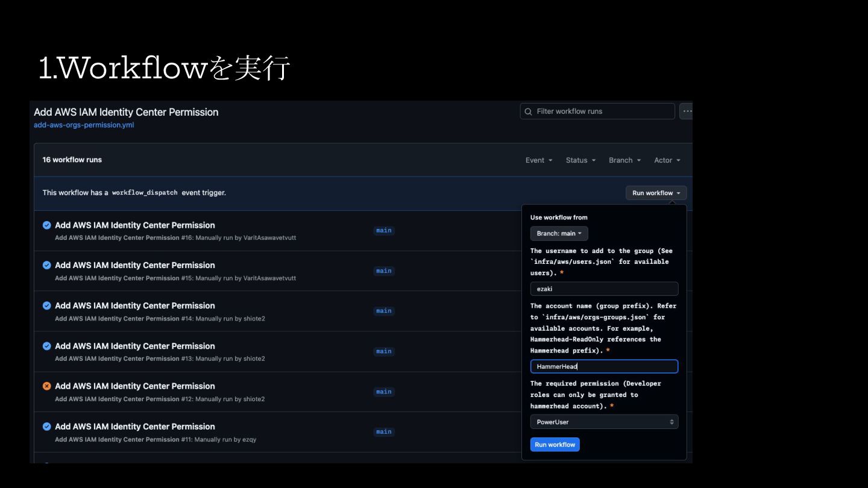Click 'Manually run by VaritAsawavetvutt' on run #16
The width and height of the screenshot is (868, 488).
pos(246,238)
